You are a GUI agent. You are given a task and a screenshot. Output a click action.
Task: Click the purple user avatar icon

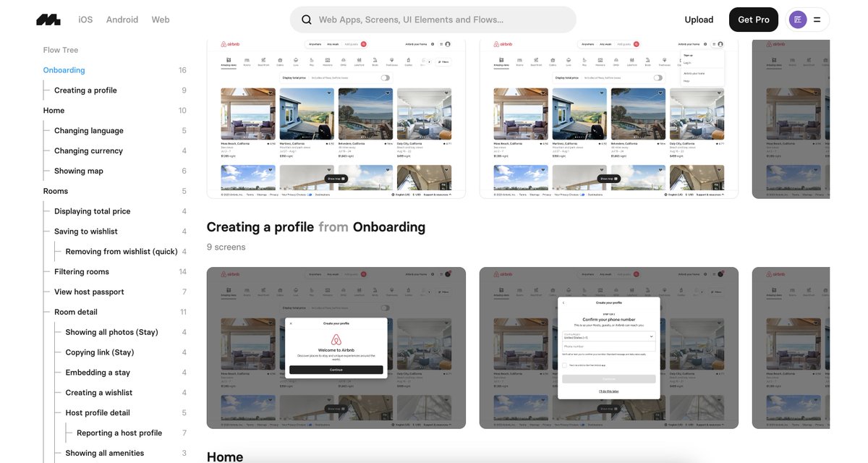[798, 20]
